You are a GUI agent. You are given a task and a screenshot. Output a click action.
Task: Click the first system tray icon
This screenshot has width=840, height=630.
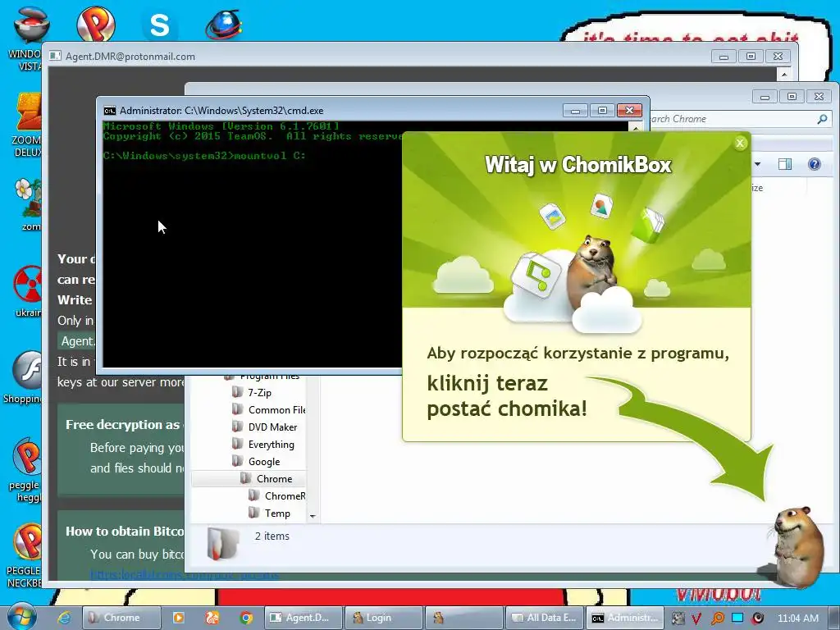pyautogui.click(x=677, y=619)
